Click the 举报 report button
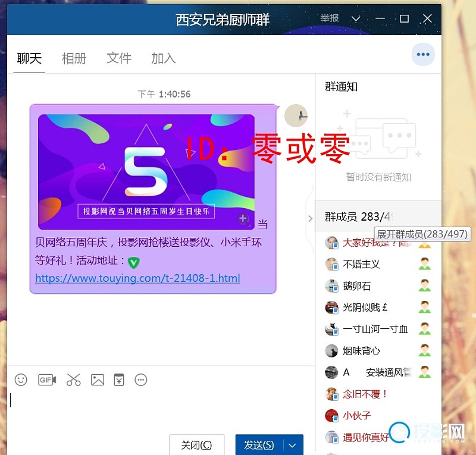Viewport: 476px width, 455px height. point(330,18)
